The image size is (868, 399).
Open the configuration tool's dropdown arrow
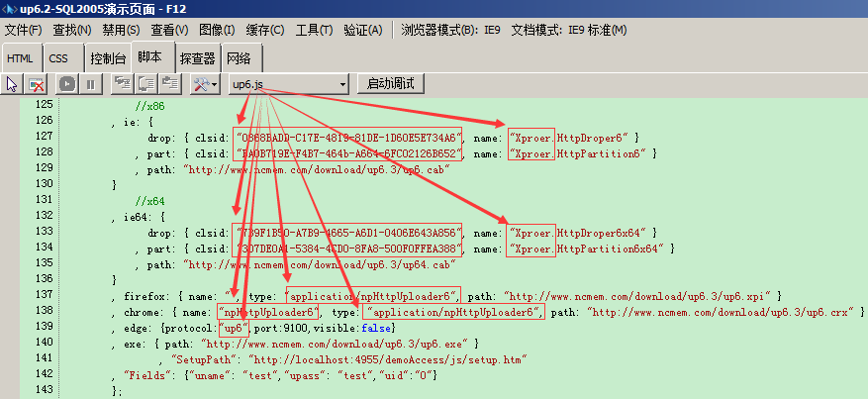point(215,85)
